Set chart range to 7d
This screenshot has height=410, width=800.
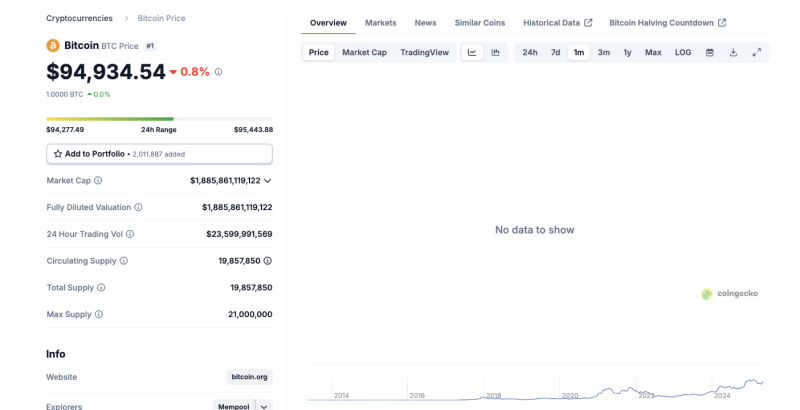click(555, 53)
